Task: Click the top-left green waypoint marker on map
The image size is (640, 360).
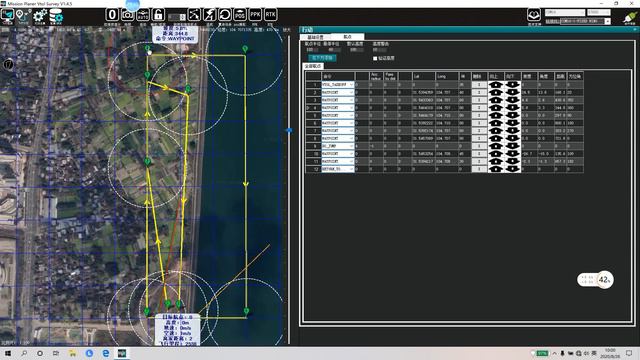Action: click(147, 49)
